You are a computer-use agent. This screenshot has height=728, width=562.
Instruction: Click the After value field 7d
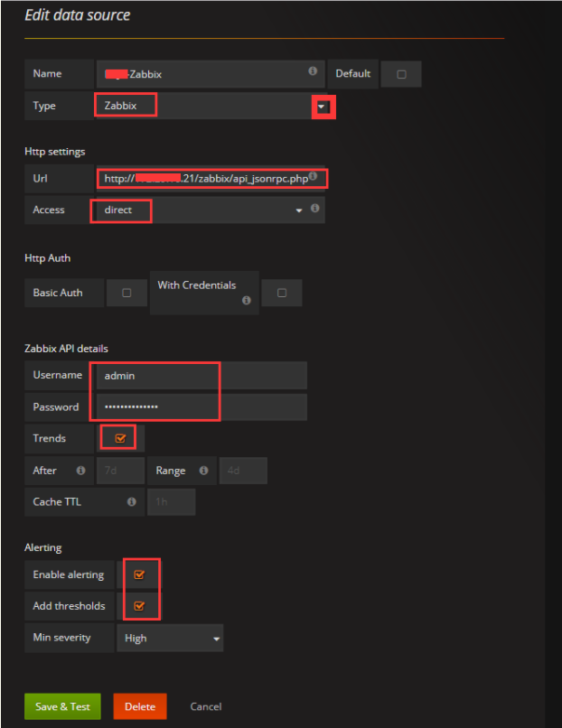(x=120, y=471)
